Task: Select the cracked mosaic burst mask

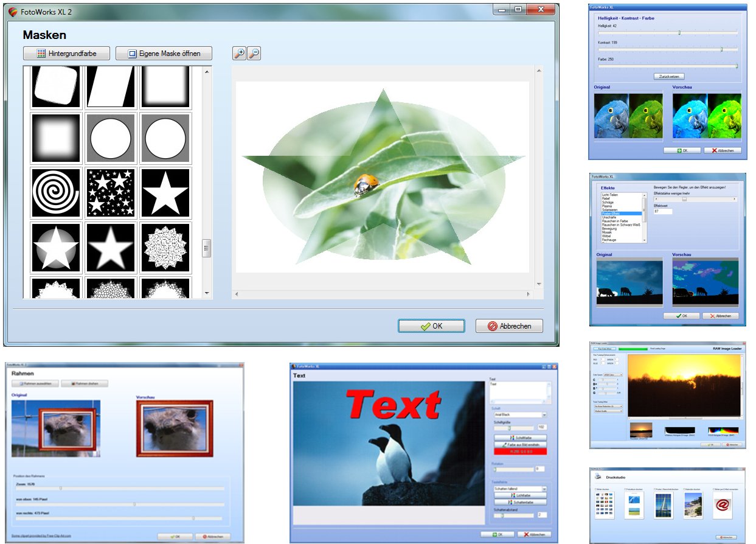Action: tap(166, 248)
